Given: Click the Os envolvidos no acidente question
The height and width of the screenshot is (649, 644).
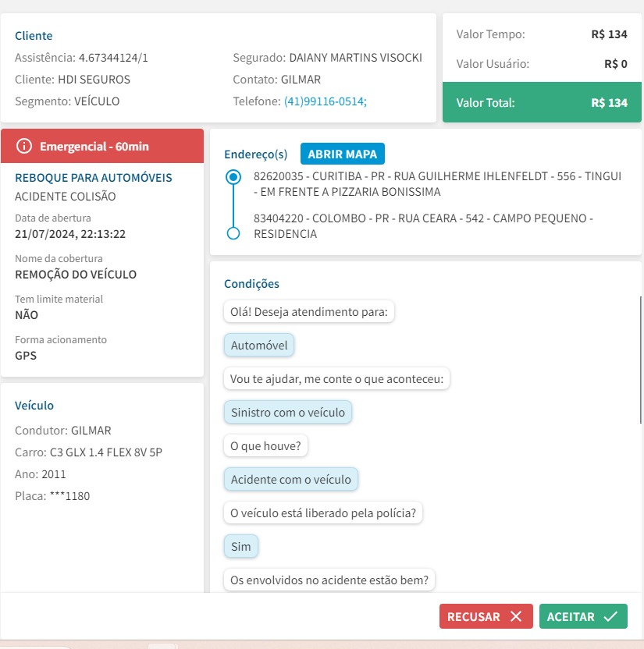Looking at the screenshot, I should [329, 580].
